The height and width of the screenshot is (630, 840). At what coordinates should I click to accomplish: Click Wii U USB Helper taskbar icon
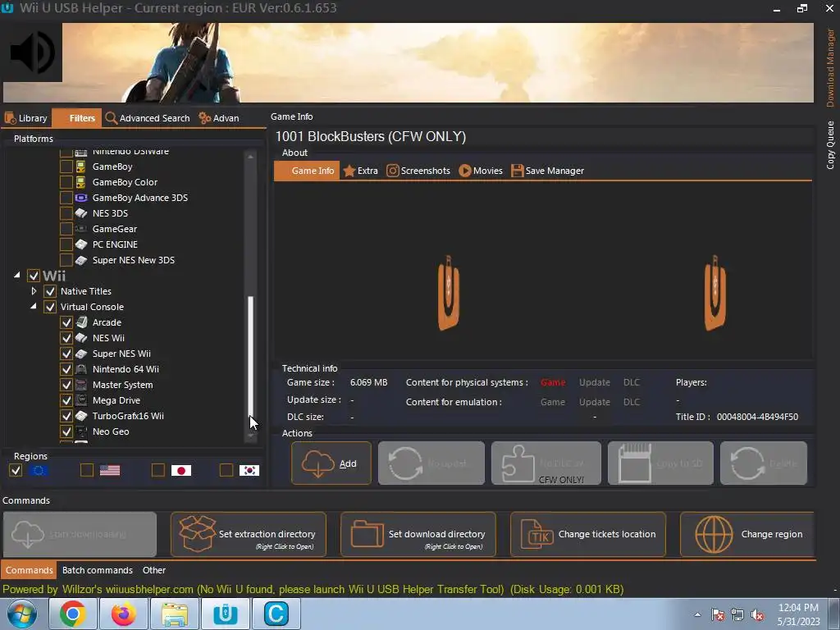coord(225,614)
